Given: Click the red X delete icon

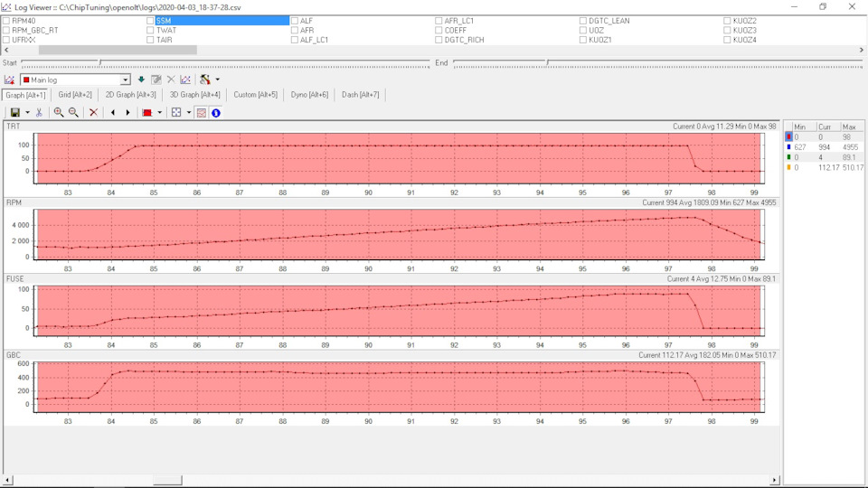Looking at the screenshot, I should pyautogui.click(x=93, y=112).
